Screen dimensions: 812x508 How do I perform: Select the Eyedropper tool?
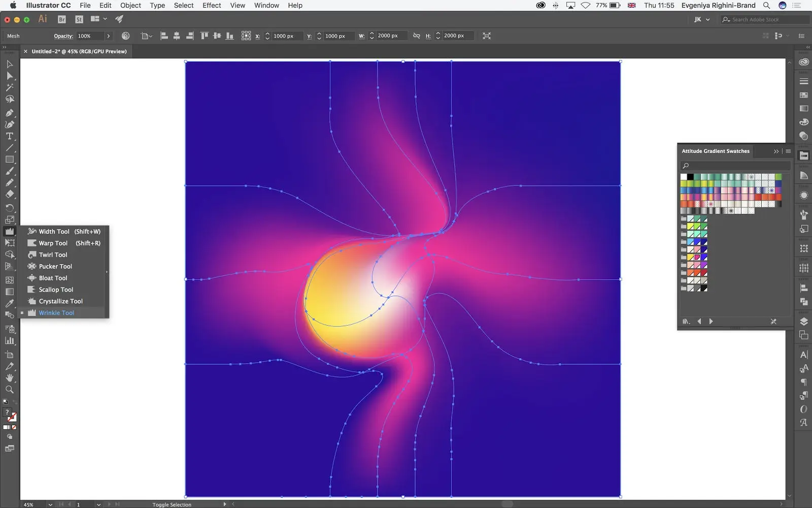pyautogui.click(x=9, y=303)
